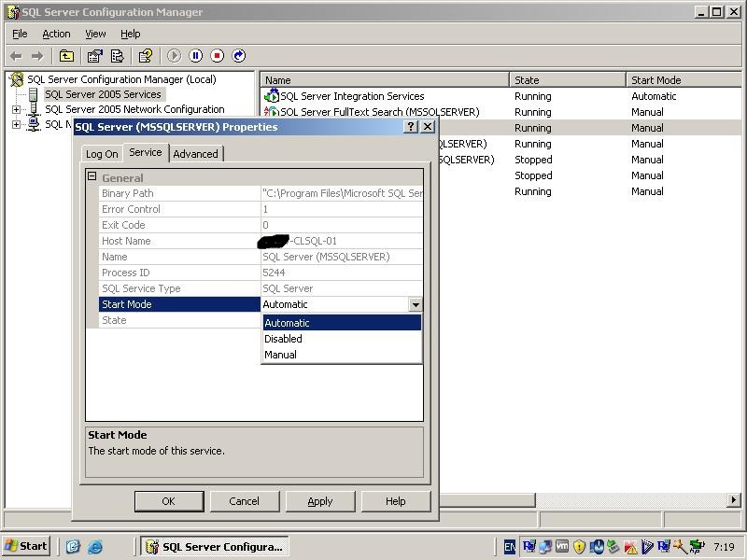Expand SQL Server 2005 Network Configuration node
747x560 pixels.
point(16,109)
